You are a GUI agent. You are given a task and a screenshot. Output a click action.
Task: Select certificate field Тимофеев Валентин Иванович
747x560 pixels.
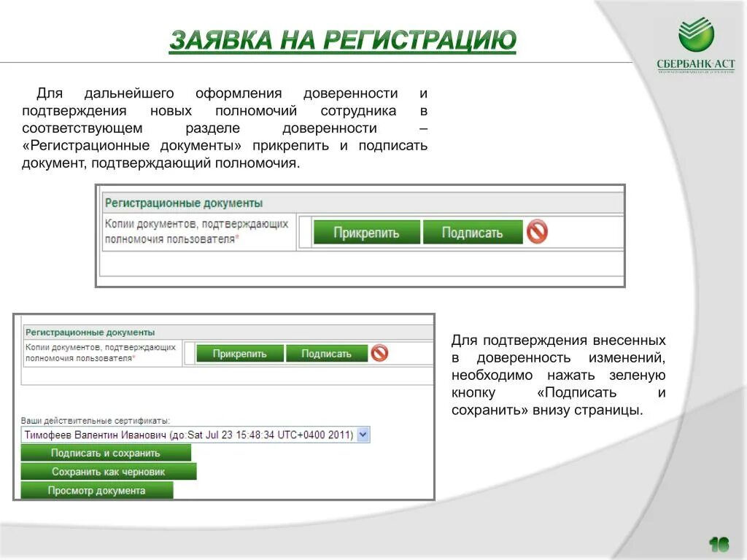pyautogui.click(x=196, y=435)
